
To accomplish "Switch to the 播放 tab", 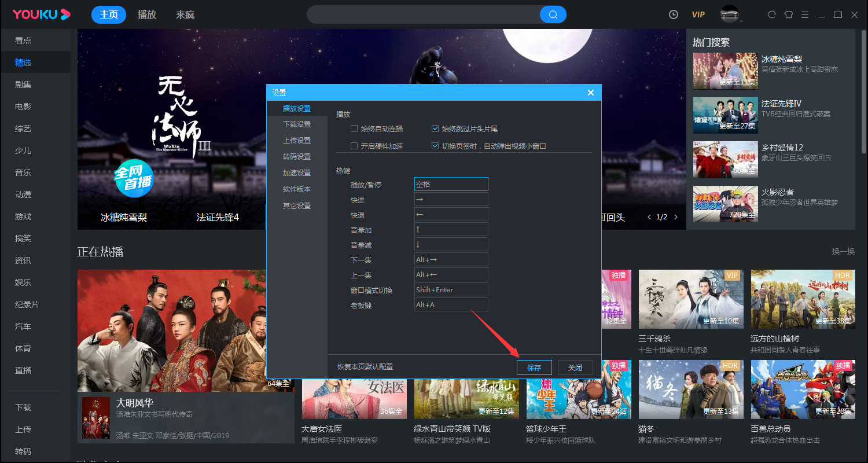I will click(x=146, y=14).
